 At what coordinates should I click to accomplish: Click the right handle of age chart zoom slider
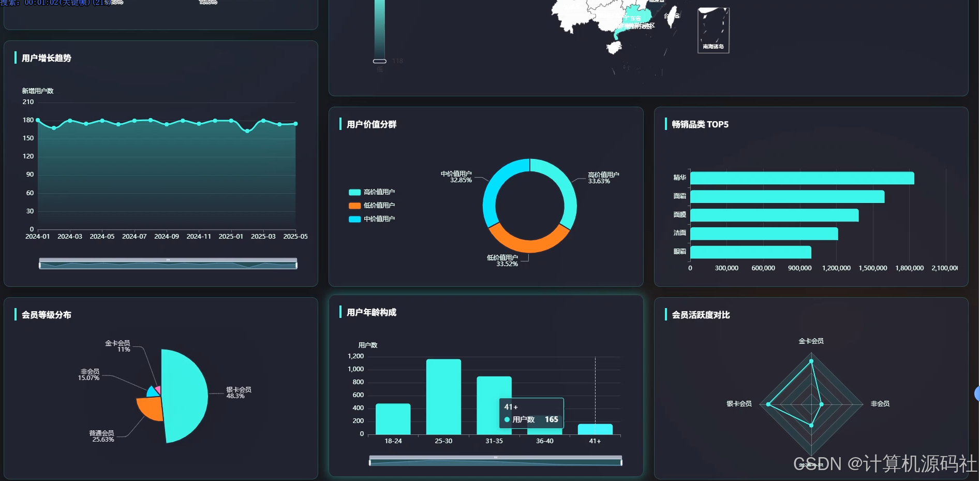click(621, 462)
